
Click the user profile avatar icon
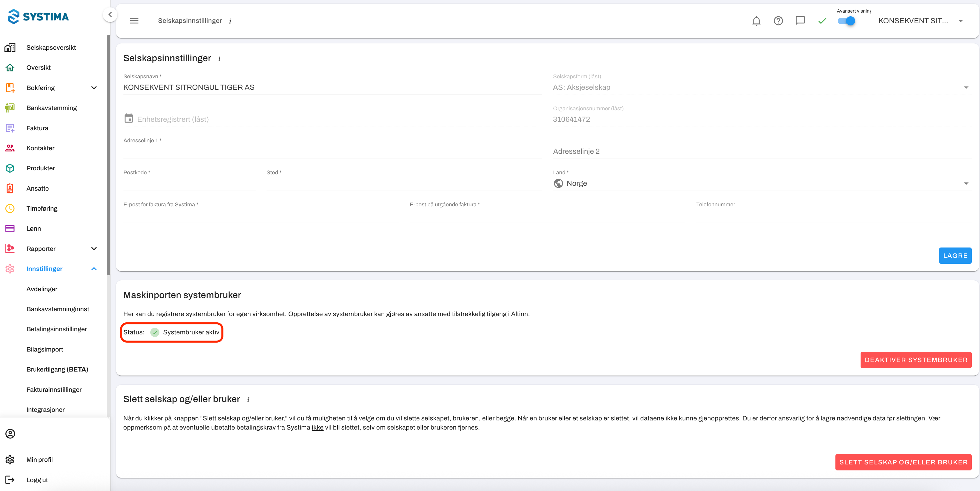(10, 434)
